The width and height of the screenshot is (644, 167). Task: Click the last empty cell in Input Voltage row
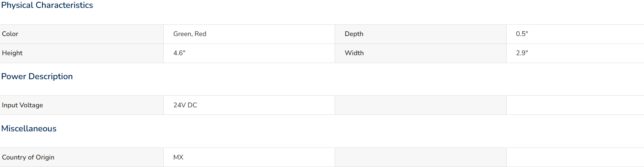click(575, 105)
